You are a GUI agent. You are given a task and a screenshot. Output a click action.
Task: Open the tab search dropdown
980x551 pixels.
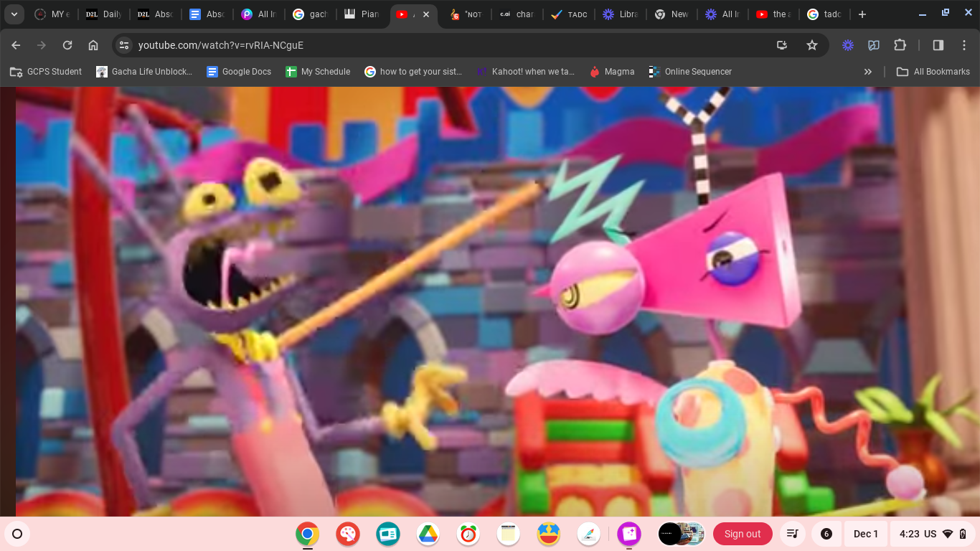click(14, 14)
